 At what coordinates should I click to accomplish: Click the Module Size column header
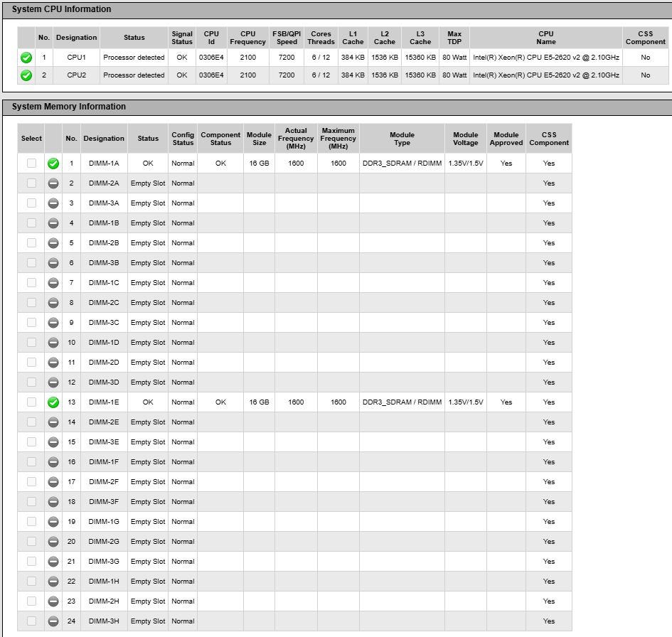coord(259,139)
